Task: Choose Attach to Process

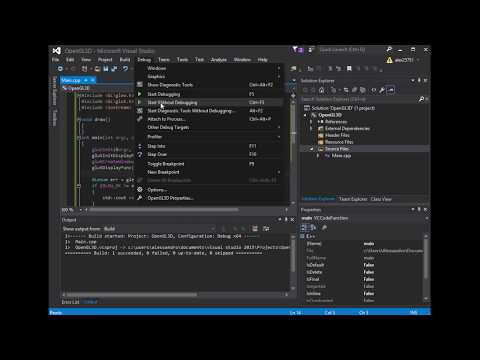Action: coord(209,119)
